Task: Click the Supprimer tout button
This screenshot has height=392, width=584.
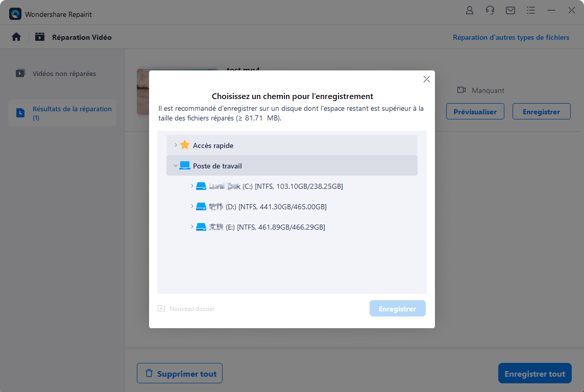Action: (x=180, y=374)
